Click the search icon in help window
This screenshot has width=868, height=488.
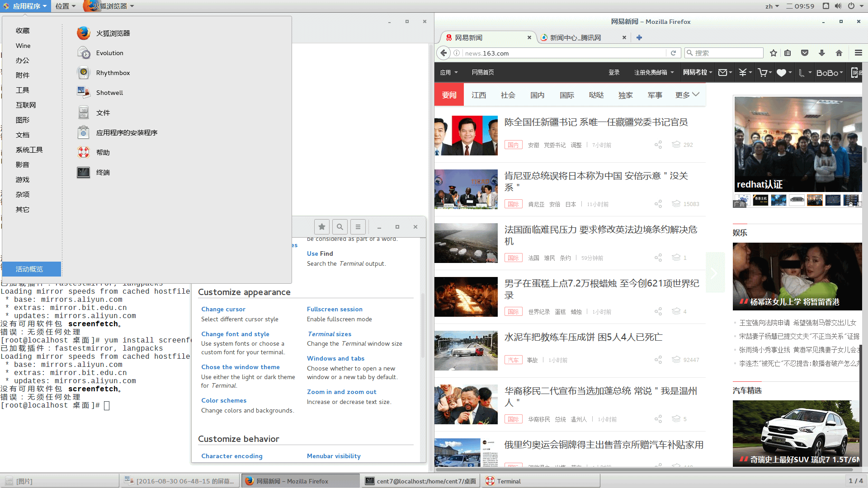[x=340, y=227]
